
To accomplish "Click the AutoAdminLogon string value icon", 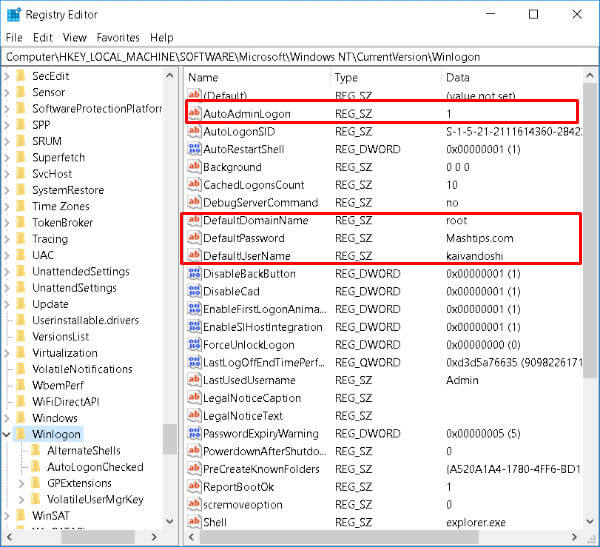I will tap(194, 113).
